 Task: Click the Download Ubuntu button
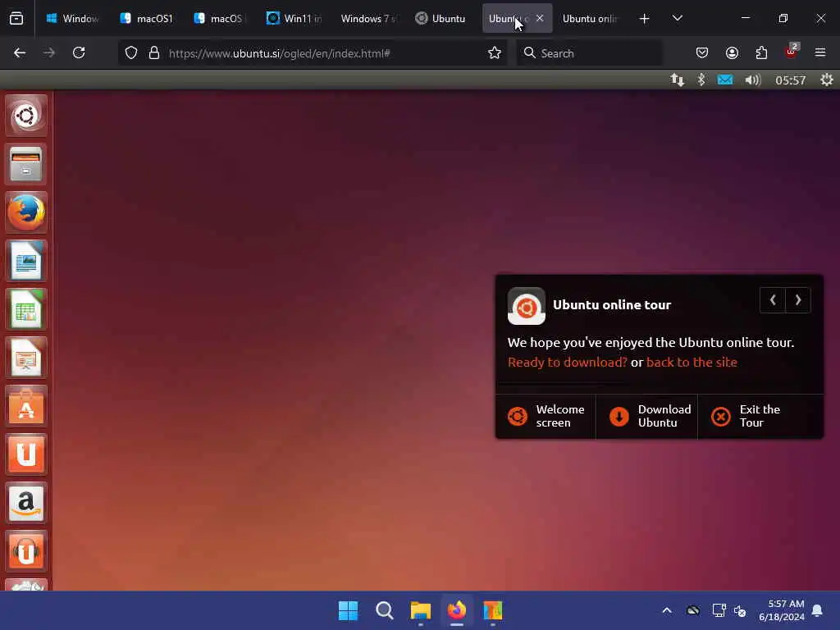[646, 416]
